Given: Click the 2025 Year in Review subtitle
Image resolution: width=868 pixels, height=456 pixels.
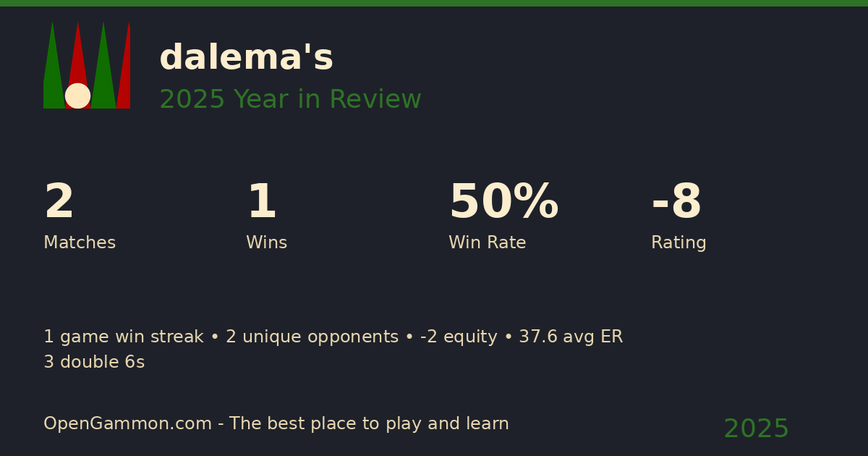Looking at the screenshot, I should click(x=290, y=100).
